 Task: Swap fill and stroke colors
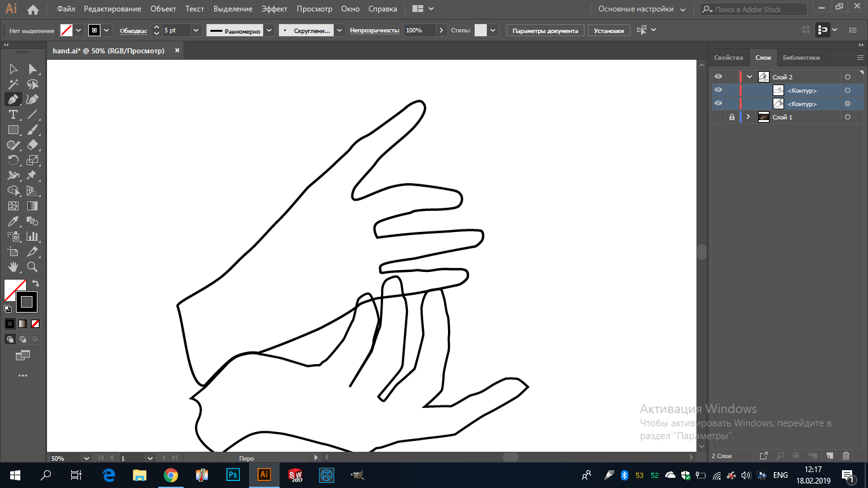pos(36,283)
